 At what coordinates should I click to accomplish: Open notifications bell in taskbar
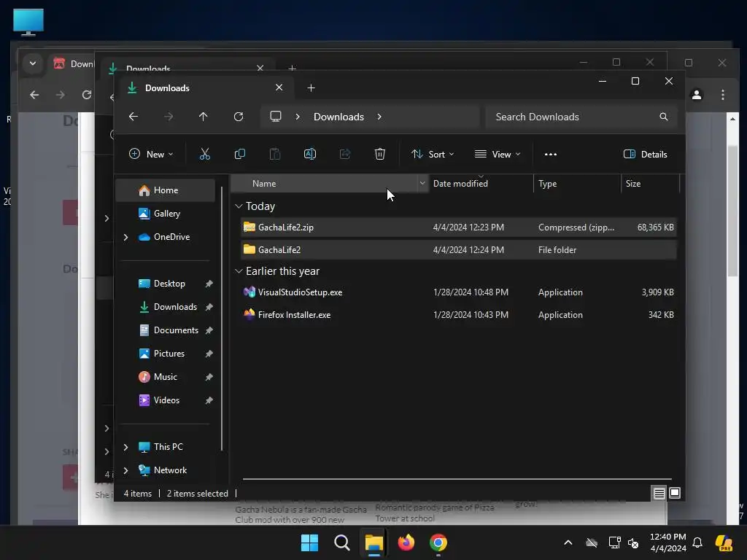[697, 542]
